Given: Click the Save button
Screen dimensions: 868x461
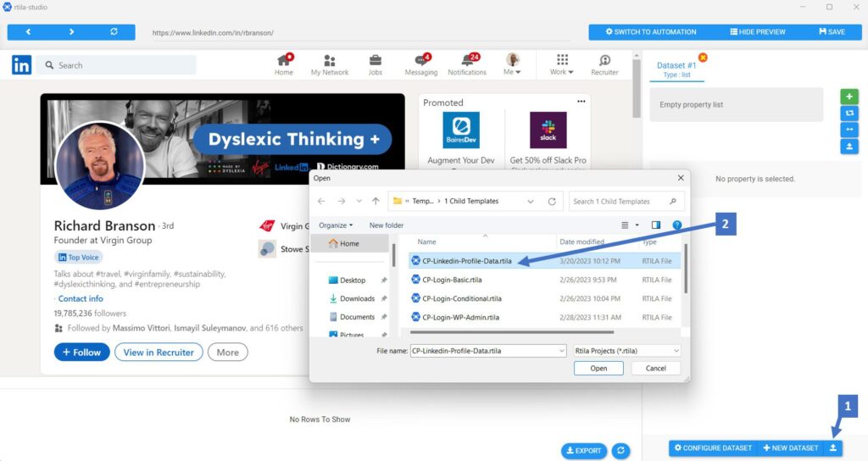Looking at the screenshot, I should tap(832, 32).
